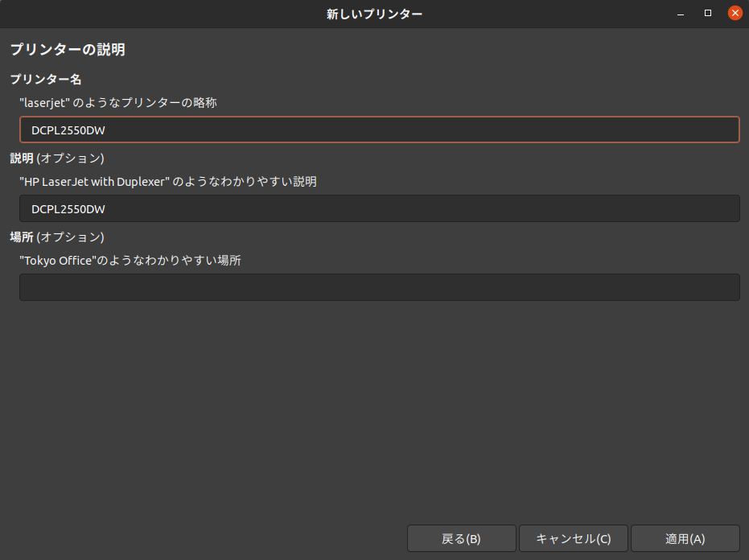The height and width of the screenshot is (560, 749).
Task: Close the new printer dialog window
Action: [735, 14]
